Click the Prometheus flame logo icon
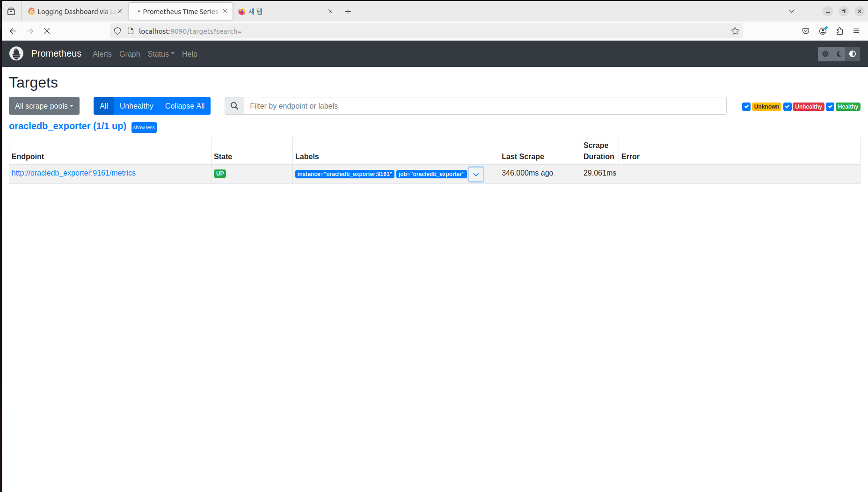 click(x=16, y=53)
